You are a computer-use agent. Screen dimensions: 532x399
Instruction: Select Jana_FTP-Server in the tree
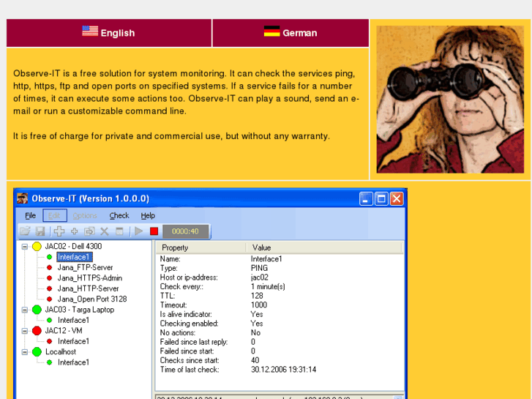point(85,267)
